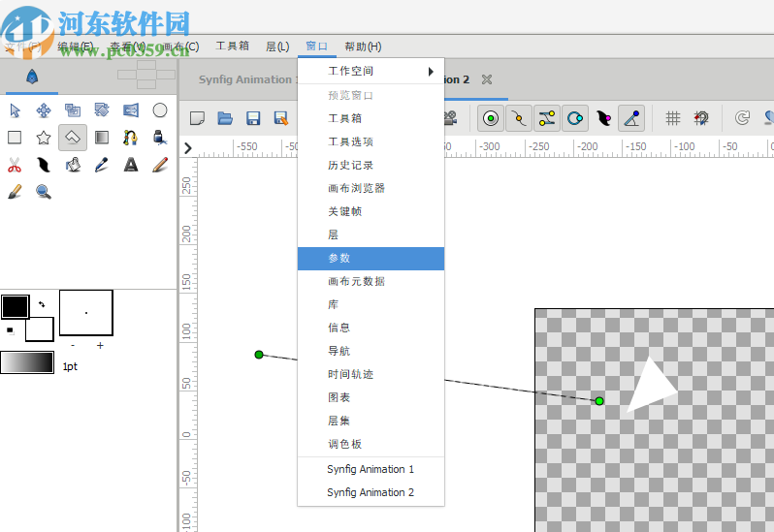Select the ink bottle Draw tool

(x=160, y=138)
